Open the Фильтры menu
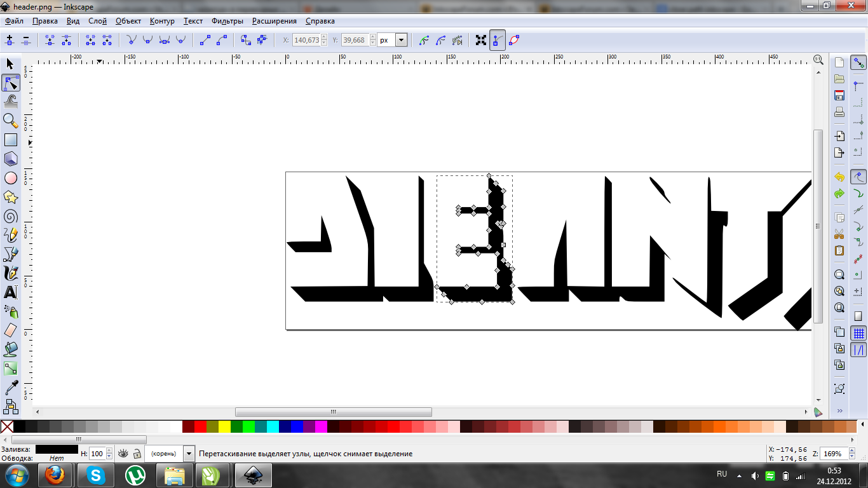The image size is (868, 488). pos(227,21)
